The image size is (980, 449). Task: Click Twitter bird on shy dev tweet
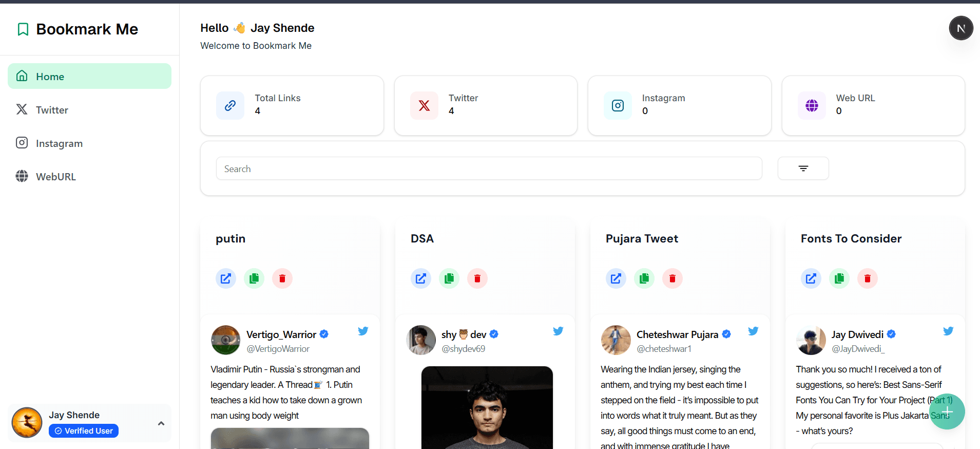[x=558, y=331]
